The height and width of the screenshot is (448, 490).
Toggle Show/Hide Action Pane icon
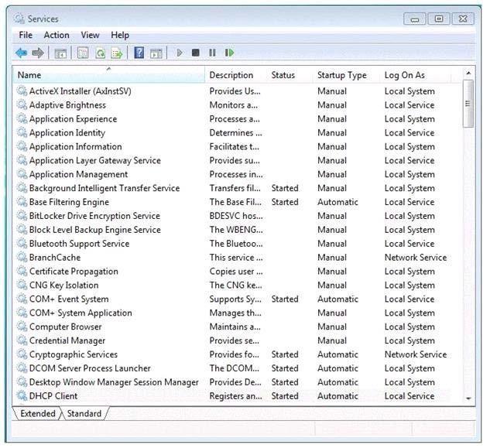point(156,53)
